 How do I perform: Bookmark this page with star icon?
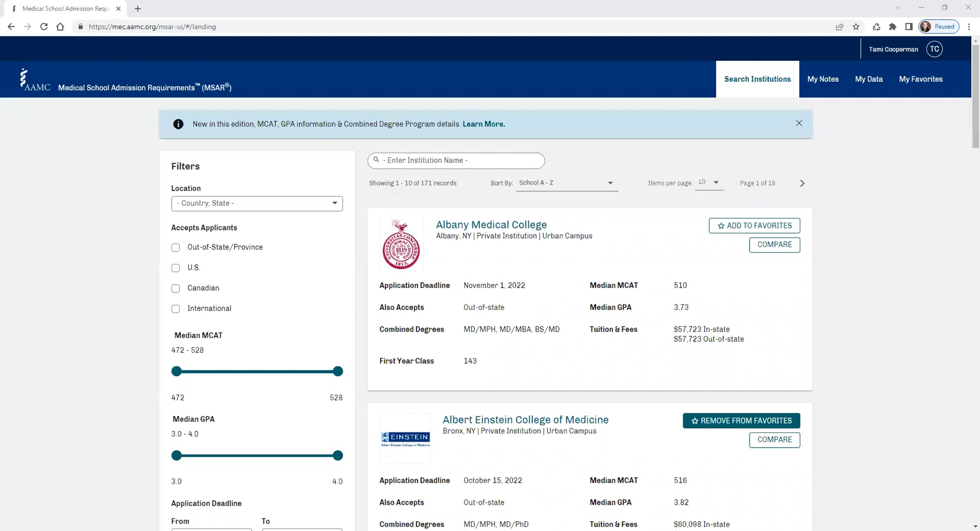tap(856, 27)
